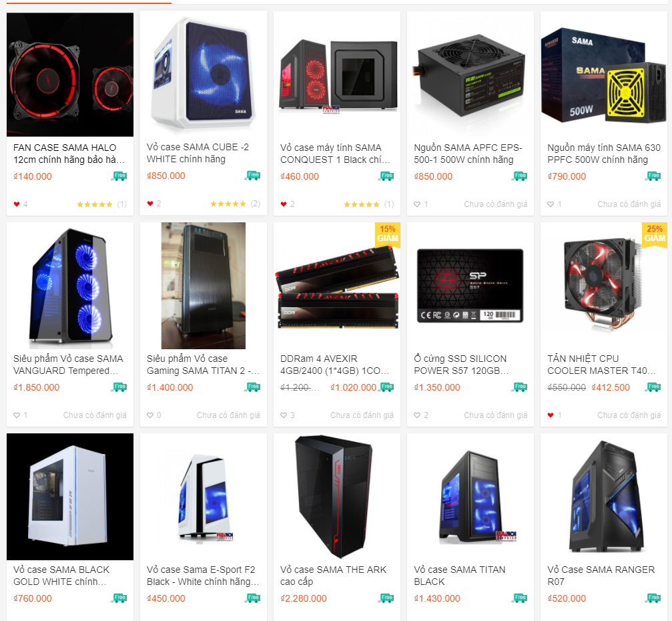
Task: Click heart icon on DDRam 4 AVEXIR listing
Action: tap(284, 415)
